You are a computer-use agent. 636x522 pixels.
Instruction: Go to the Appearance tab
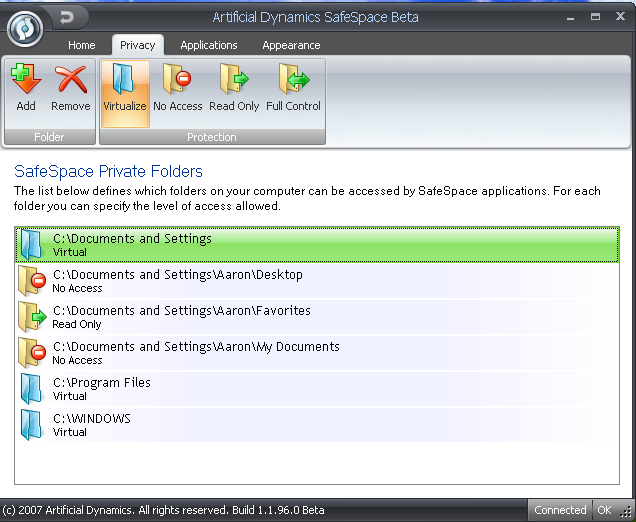[x=291, y=45]
